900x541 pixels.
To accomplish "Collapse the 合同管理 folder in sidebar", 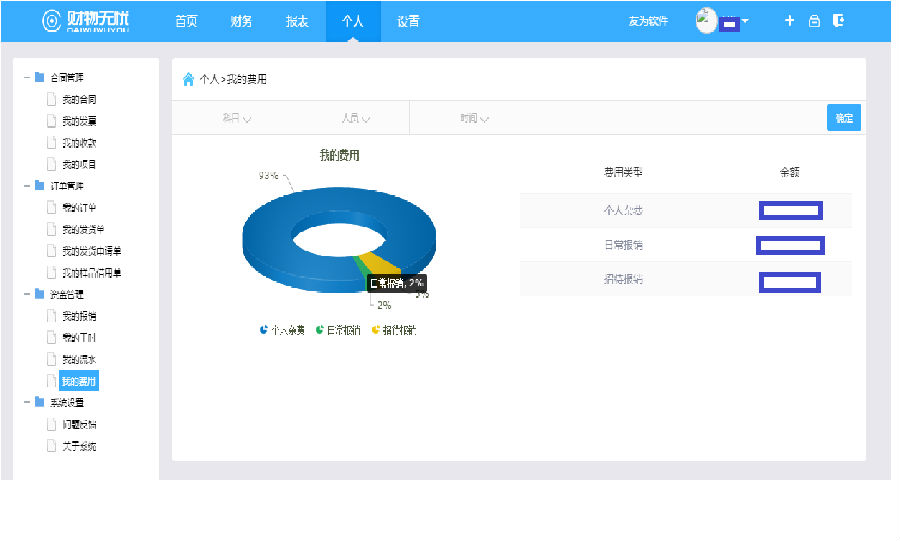I will click(26, 77).
